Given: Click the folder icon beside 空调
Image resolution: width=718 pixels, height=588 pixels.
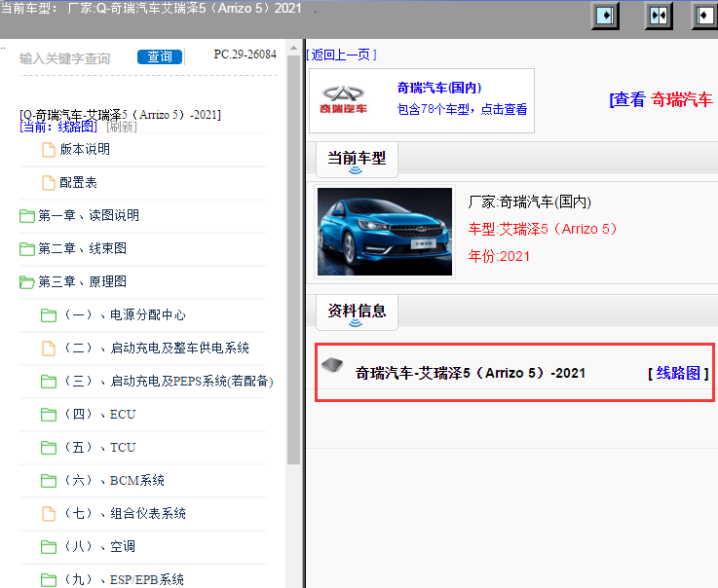Looking at the screenshot, I should [x=49, y=547].
